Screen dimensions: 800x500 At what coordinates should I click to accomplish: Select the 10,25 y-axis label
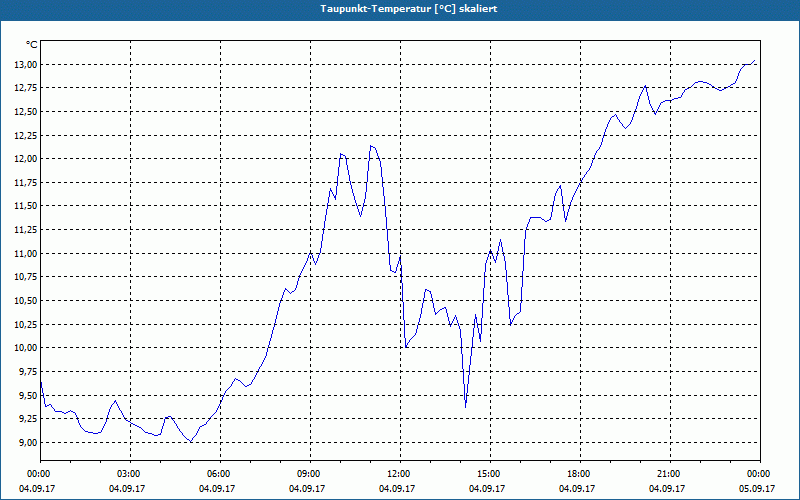tap(28, 324)
